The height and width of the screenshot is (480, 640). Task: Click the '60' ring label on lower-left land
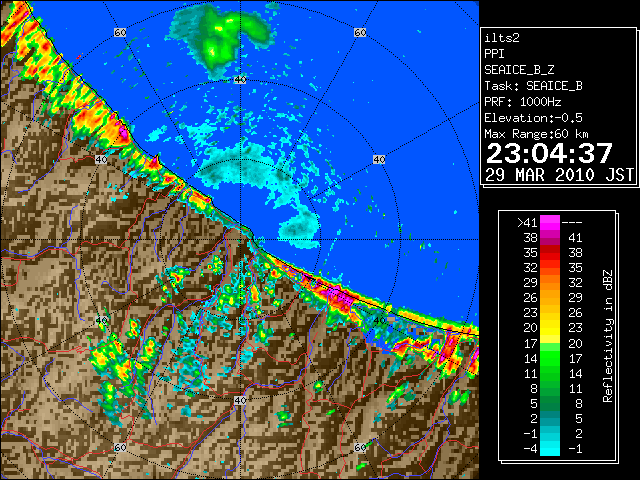[x=120, y=448]
